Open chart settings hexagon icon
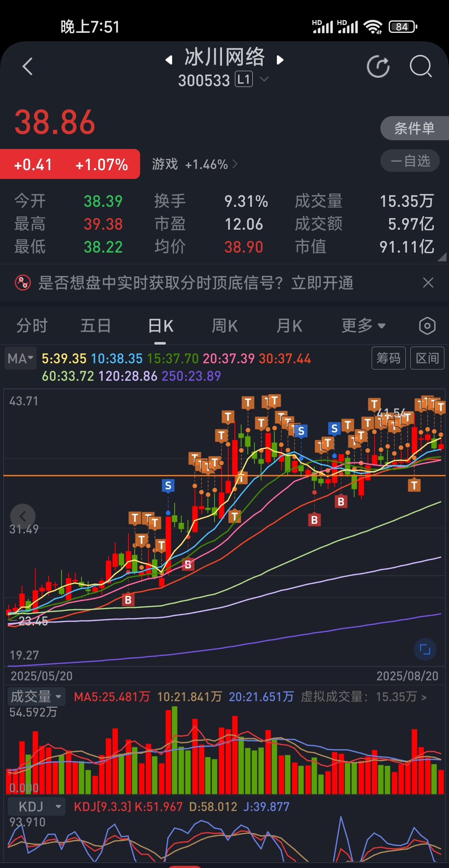449x868 pixels. [x=427, y=326]
